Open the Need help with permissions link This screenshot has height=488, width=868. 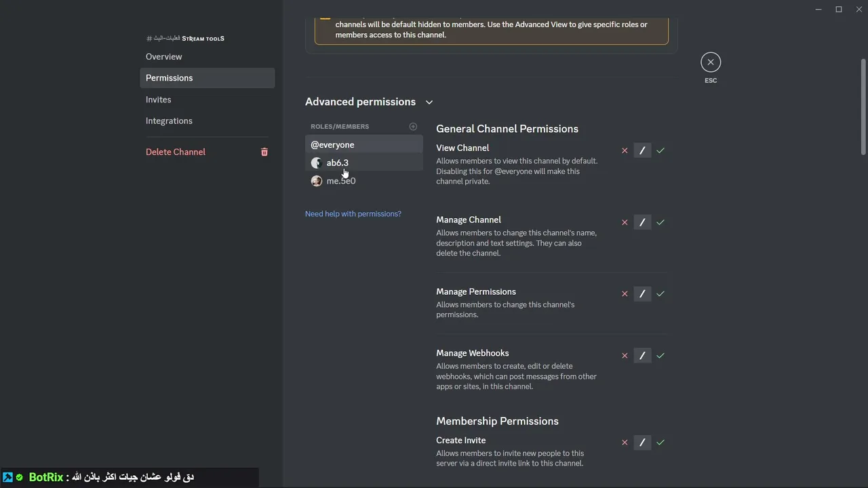353,213
